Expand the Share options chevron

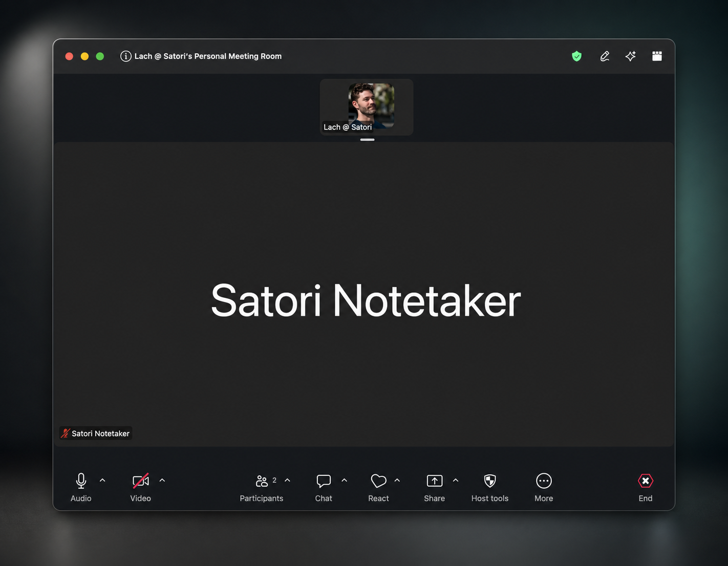click(x=456, y=480)
